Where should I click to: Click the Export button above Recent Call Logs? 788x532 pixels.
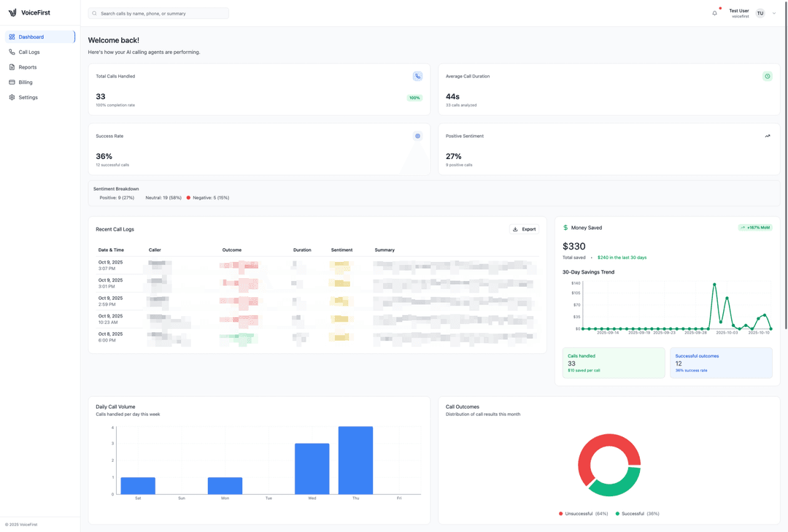coord(524,228)
